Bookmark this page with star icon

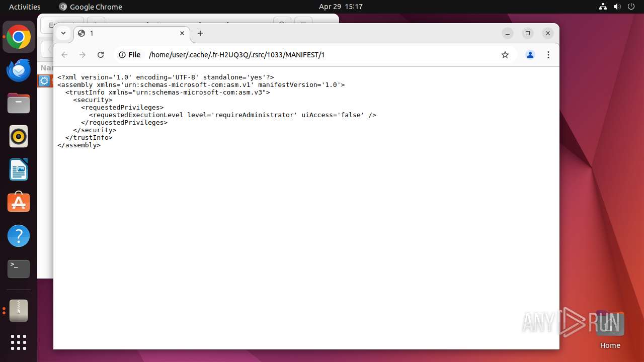tap(505, 55)
